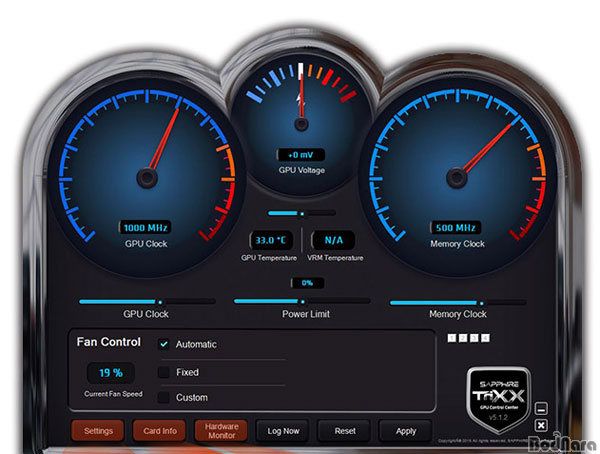Click the 1000 MHz GPU clock readout
Viewport: 600px width, 454px height.
point(145,227)
